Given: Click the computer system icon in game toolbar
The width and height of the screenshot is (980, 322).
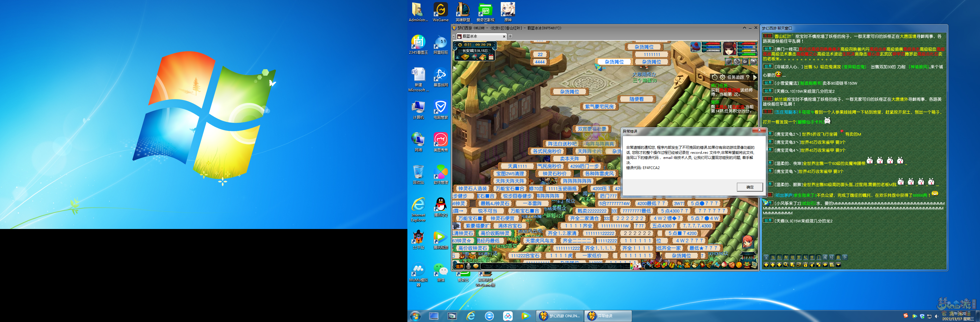Looking at the screenshot, I should pyautogui.click(x=754, y=265).
